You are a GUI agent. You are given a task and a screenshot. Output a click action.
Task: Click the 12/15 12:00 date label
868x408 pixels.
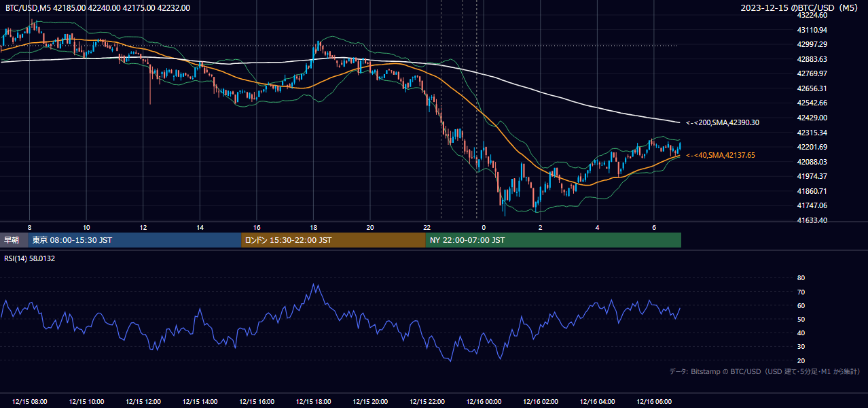point(143,402)
